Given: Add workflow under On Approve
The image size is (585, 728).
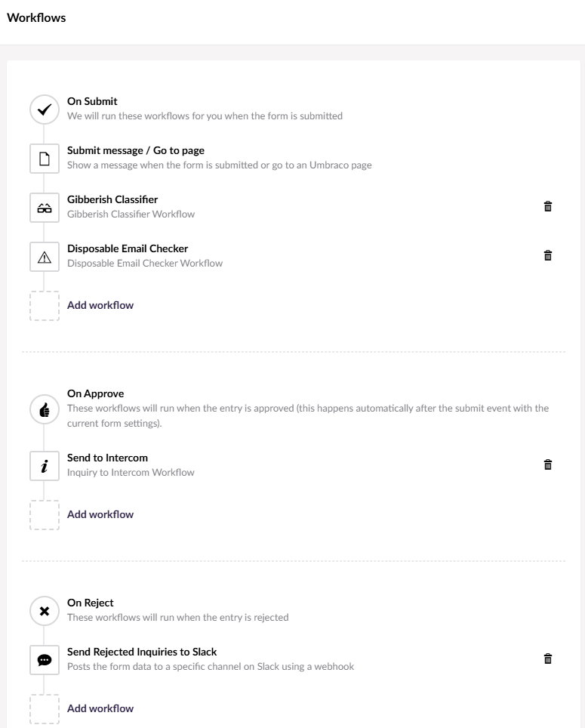Looking at the screenshot, I should 100,514.
